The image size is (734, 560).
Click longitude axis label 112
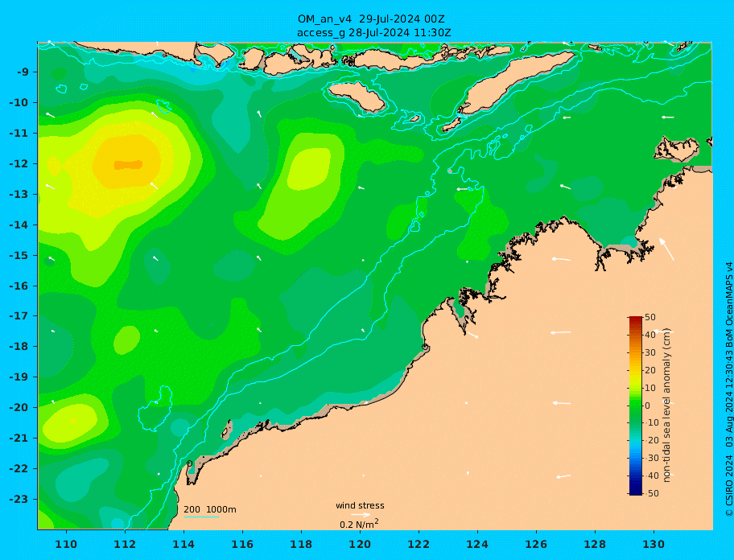click(125, 544)
